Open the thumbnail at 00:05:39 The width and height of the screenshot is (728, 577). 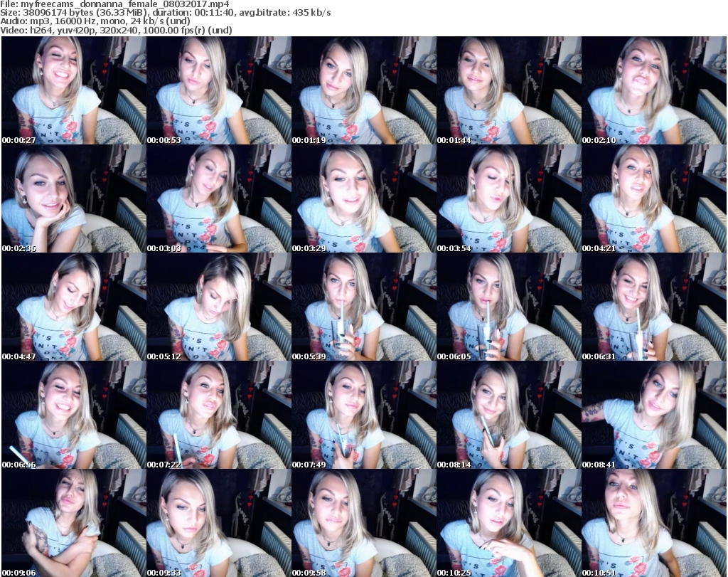tap(363, 307)
